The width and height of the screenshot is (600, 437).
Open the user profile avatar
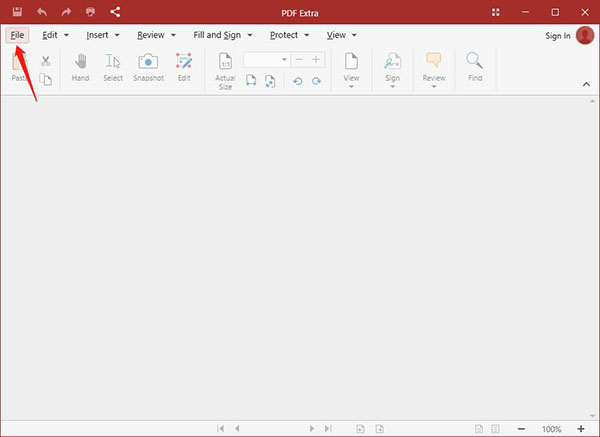point(585,35)
